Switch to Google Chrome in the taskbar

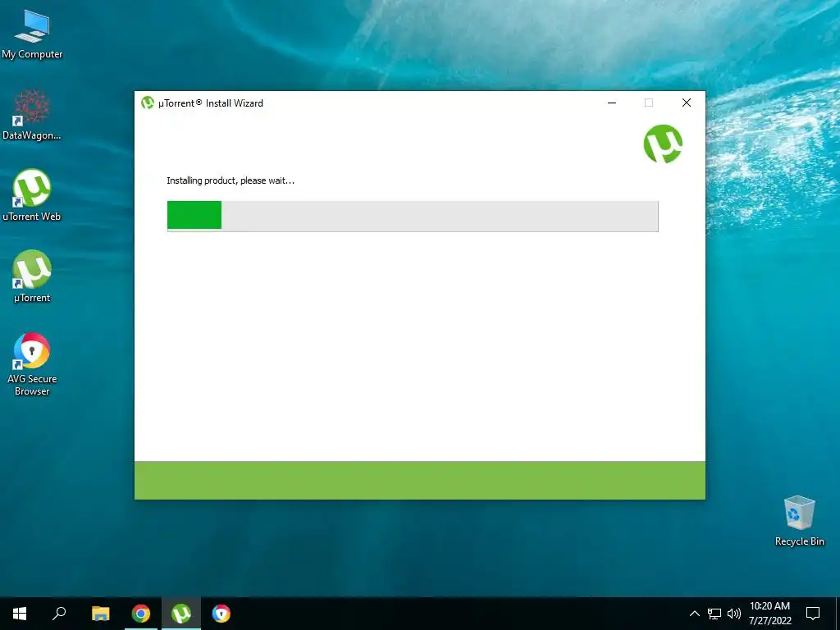pos(141,614)
